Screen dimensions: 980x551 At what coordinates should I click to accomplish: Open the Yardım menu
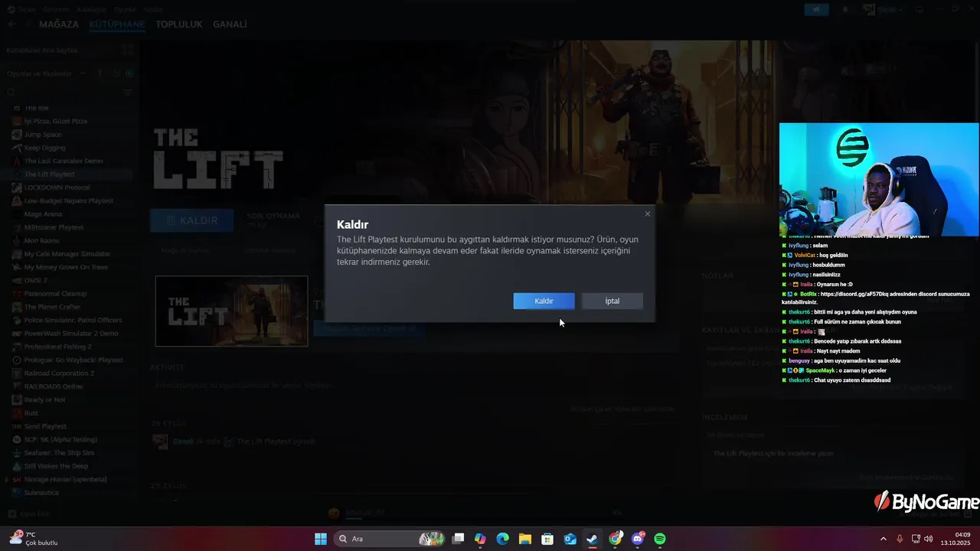click(x=153, y=9)
